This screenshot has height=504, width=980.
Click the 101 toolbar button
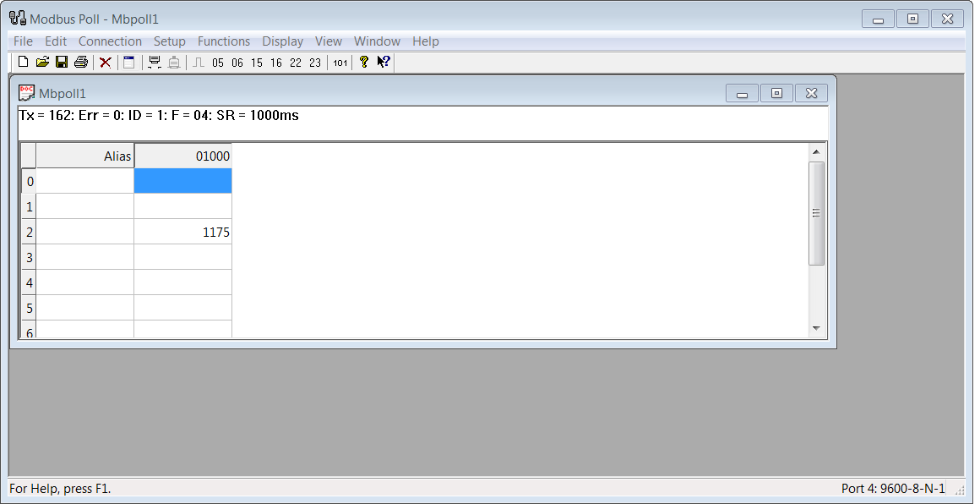coord(340,63)
